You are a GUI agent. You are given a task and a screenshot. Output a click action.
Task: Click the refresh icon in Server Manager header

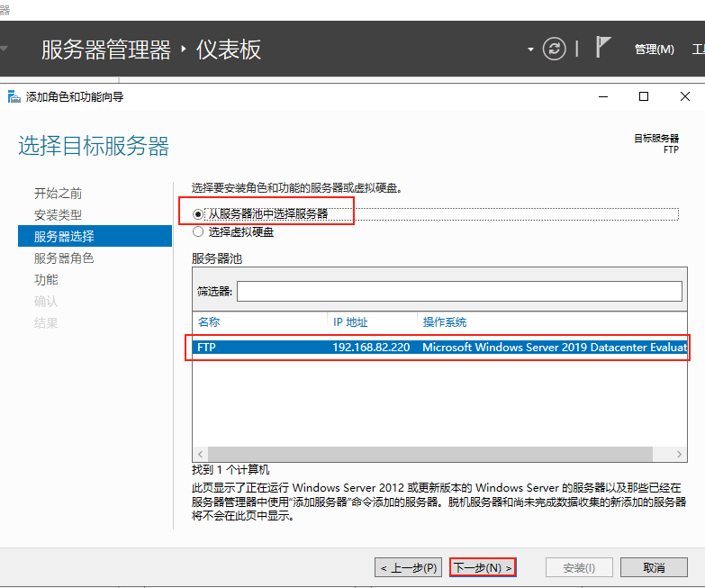coord(554,49)
